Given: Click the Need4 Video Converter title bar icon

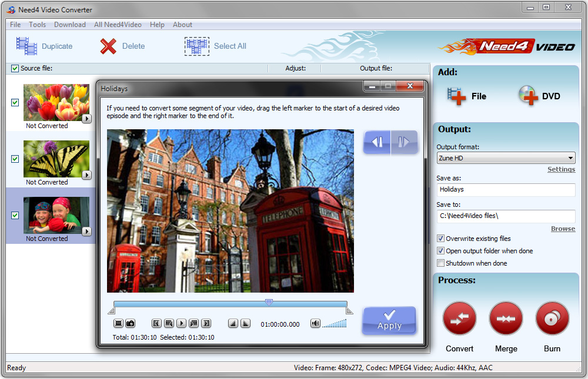Looking at the screenshot, I should (11, 10).
